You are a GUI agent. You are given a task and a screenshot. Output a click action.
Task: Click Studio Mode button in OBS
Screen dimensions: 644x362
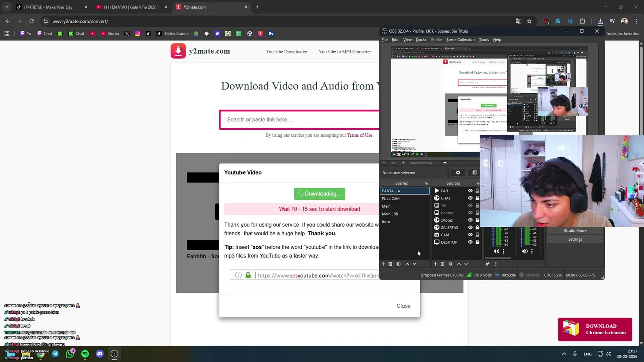click(x=575, y=231)
